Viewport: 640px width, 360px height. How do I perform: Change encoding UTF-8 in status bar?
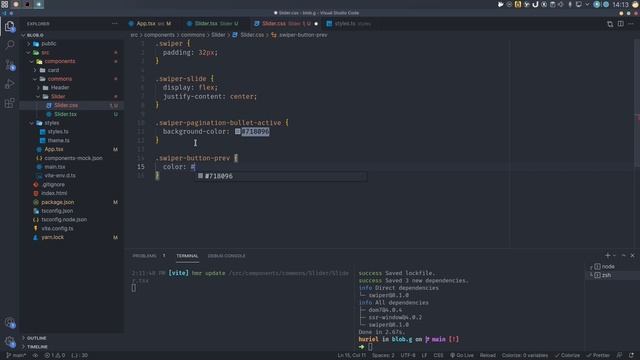point(408,356)
